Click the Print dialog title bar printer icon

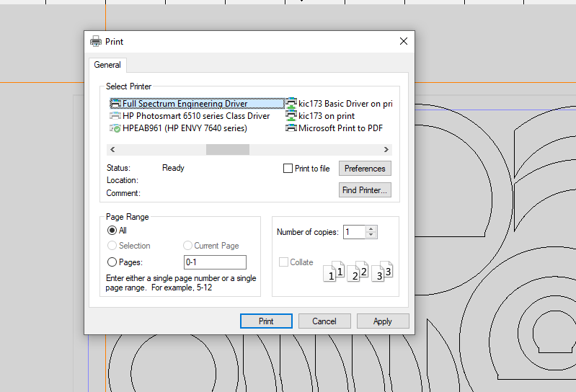click(96, 42)
